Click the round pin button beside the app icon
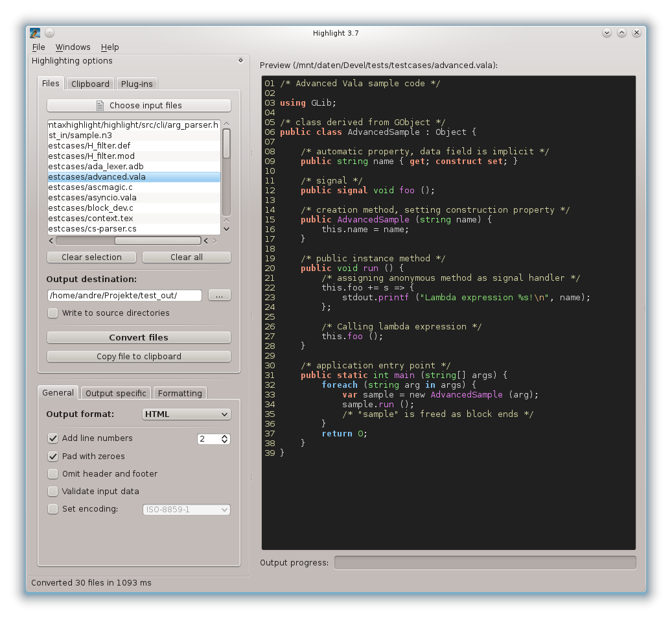Screen dimensions: 672x618 click(49, 33)
